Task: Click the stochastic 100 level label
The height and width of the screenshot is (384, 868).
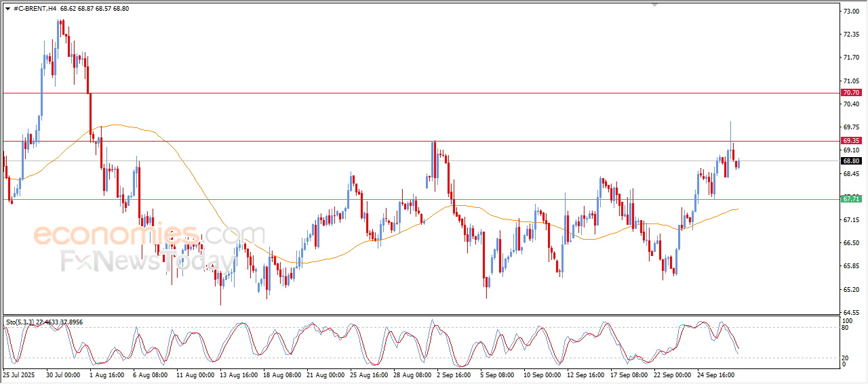Action: click(846, 320)
